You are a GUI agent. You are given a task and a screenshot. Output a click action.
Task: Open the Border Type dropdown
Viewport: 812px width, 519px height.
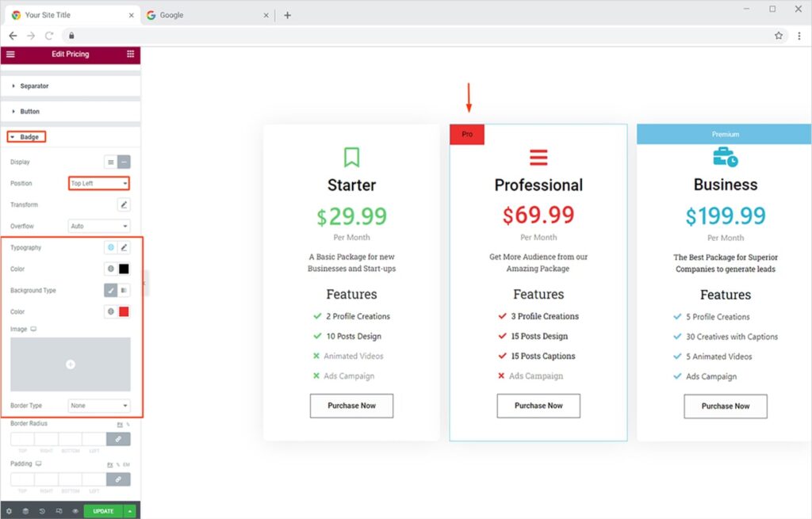99,406
